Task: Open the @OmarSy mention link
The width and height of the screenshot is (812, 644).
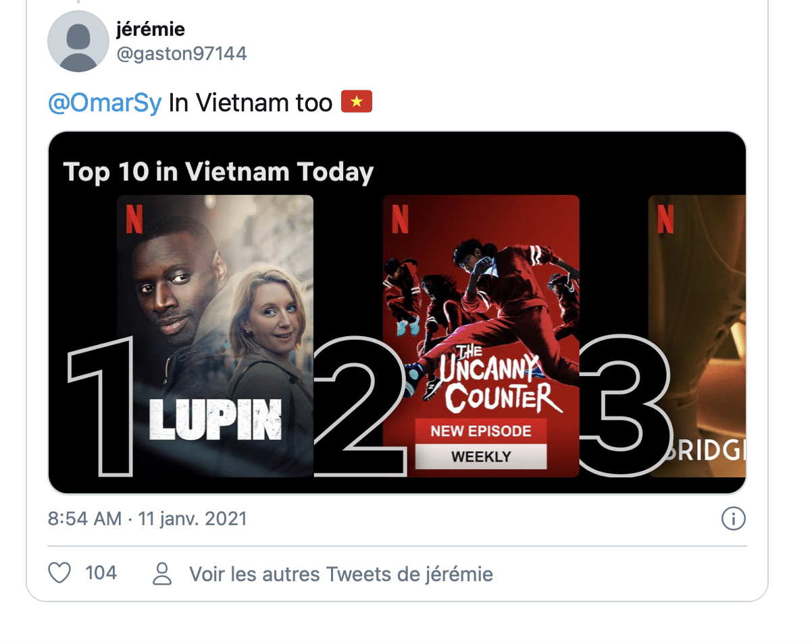Action: (x=105, y=103)
